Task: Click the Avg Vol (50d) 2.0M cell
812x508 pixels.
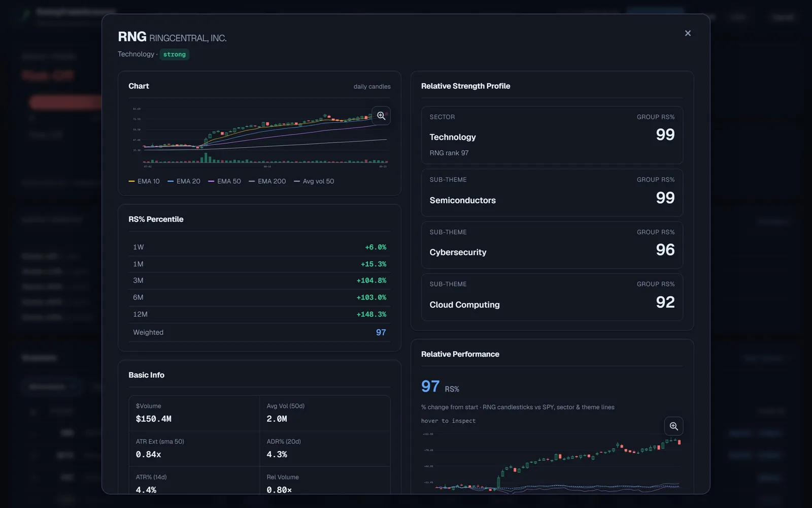Action: [x=325, y=413]
